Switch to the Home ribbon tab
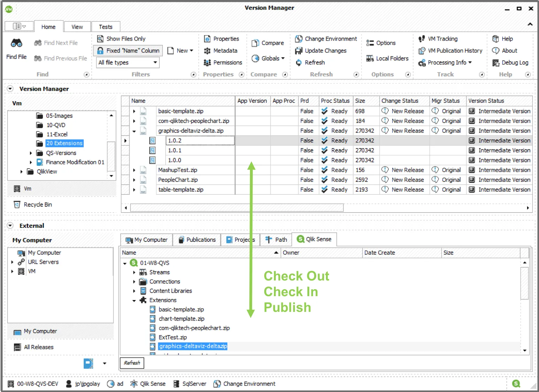539x392 pixels. (48, 27)
